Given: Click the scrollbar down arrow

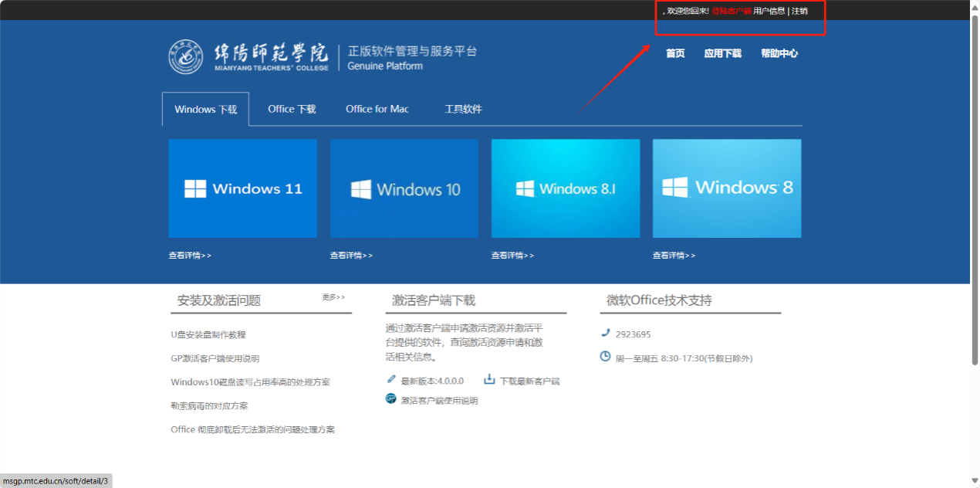Looking at the screenshot, I should pyautogui.click(x=975, y=482).
